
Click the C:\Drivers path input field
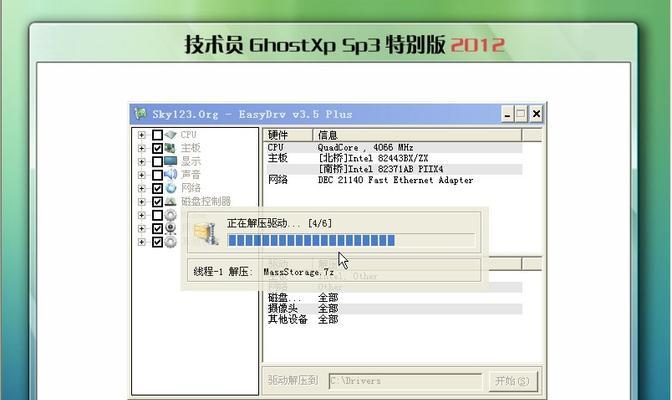tap(405, 381)
